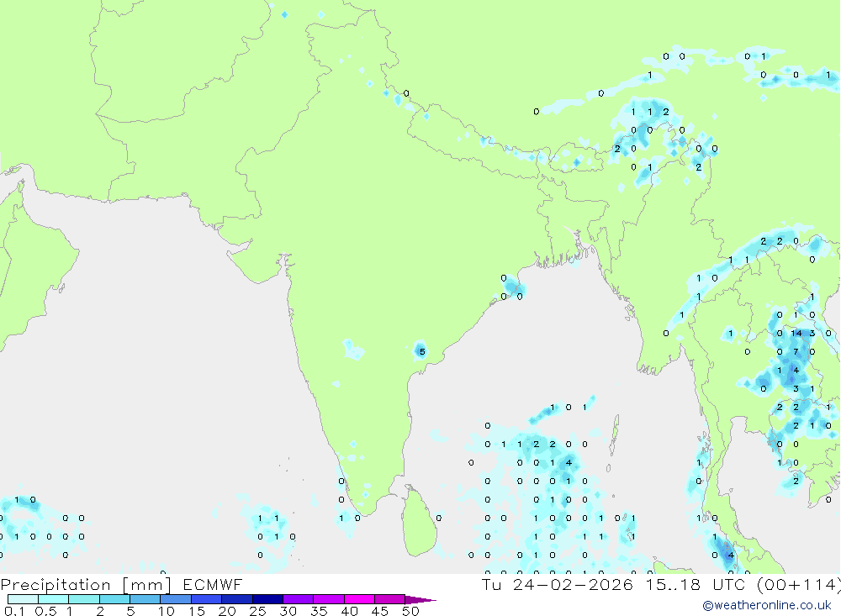This screenshot has height=616, width=841.
Task: Click the 25–30 mm legend color segment
Action: 267,599
